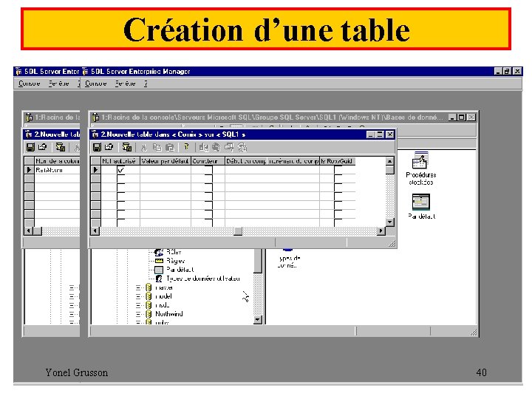This screenshot has height=399, width=532.
Task: Click the msdb database cylinder icon
Action: (149, 305)
